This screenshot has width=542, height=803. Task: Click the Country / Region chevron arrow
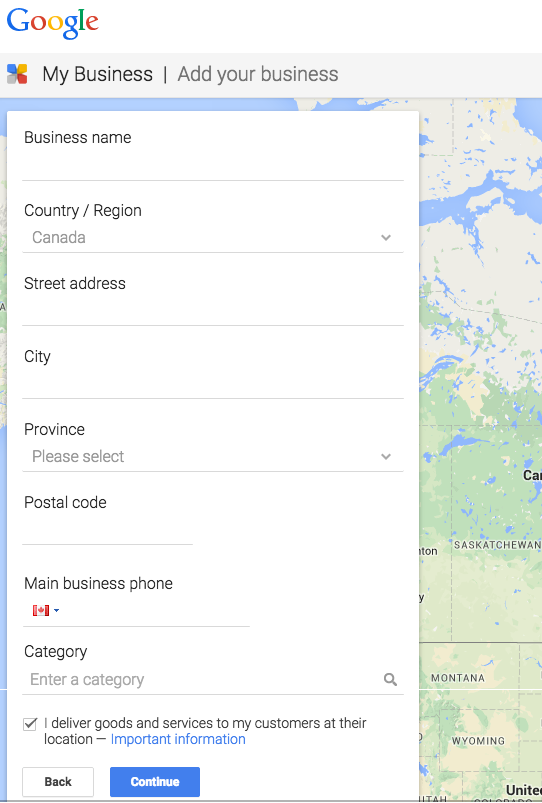[x=386, y=238]
